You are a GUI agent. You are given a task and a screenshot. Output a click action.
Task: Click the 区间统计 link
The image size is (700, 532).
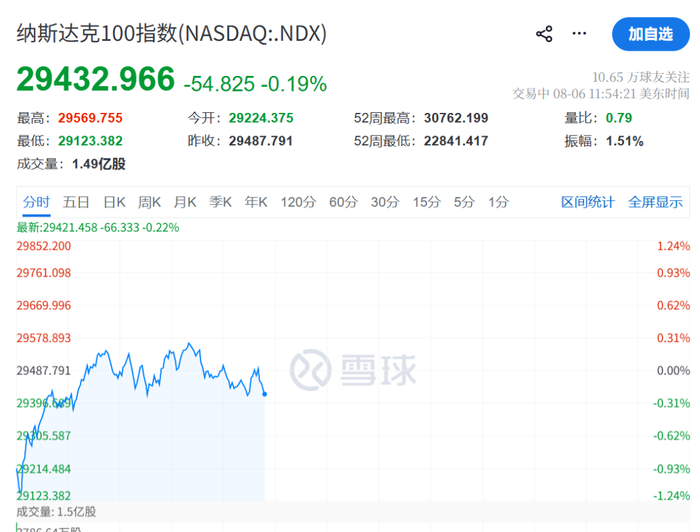coord(588,202)
